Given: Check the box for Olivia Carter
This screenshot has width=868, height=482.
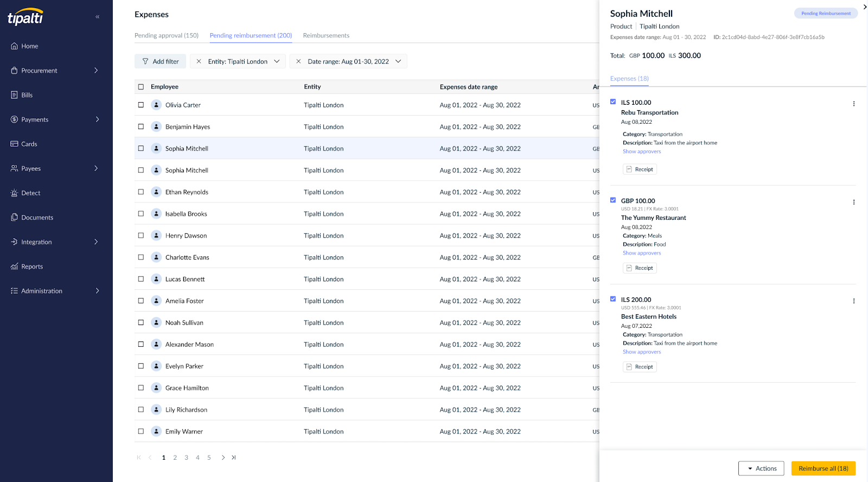Looking at the screenshot, I should (x=141, y=105).
